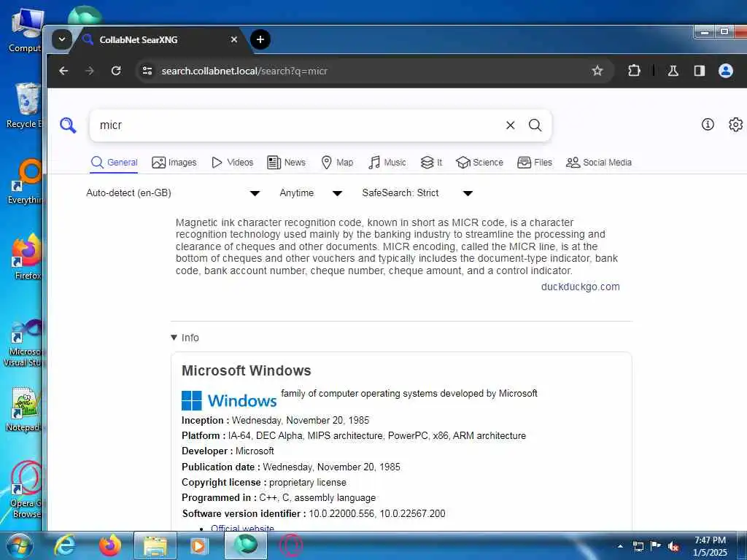Viewport: 747px width, 560px height.
Task: Switch to the Science category
Action: point(479,163)
